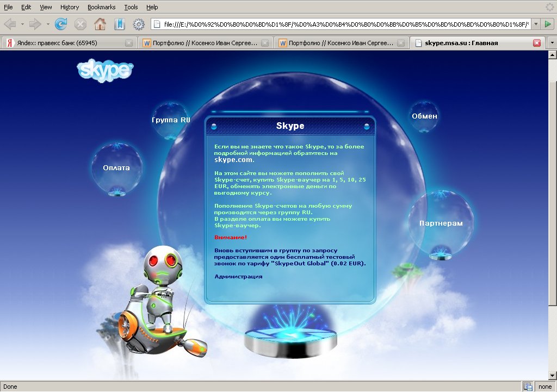Open the Партнерам bubble link
Image resolution: width=557 pixels, height=392 pixels.
click(441, 223)
